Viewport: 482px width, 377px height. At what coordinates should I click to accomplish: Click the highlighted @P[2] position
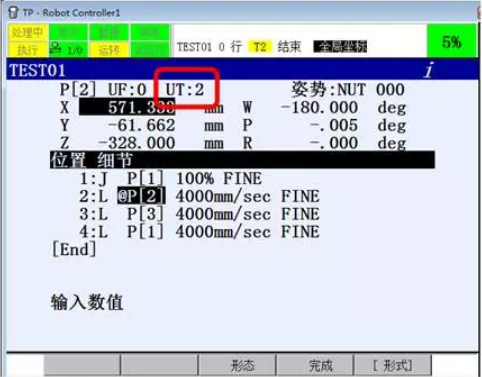coord(142,196)
